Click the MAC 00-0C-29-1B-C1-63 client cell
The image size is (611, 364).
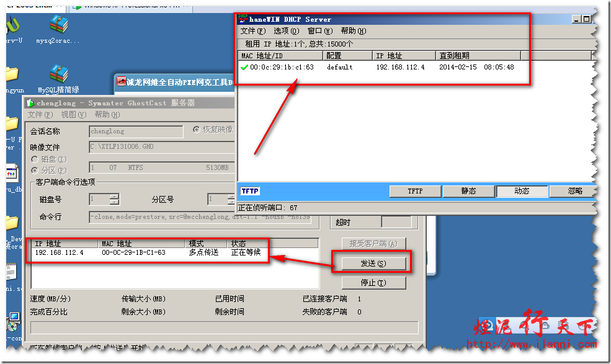click(x=133, y=252)
